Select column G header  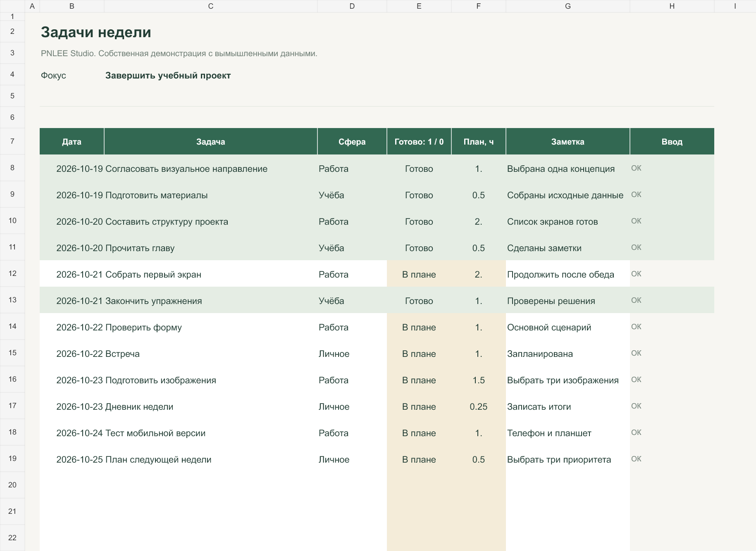568,6
